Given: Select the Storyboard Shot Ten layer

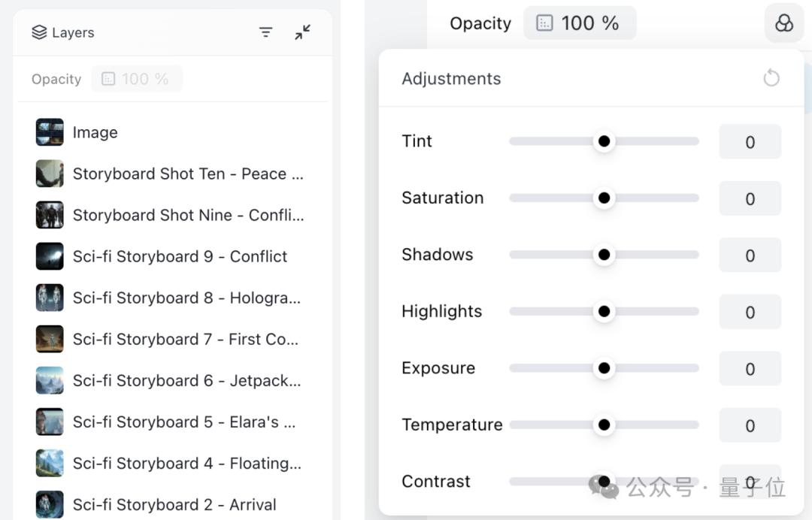Looking at the screenshot, I should [188, 174].
